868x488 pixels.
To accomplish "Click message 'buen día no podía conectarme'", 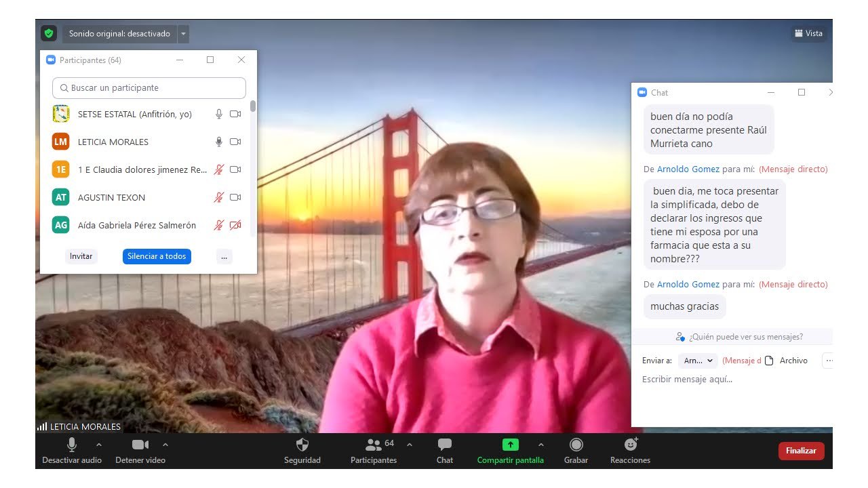I will (x=709, y=129).
